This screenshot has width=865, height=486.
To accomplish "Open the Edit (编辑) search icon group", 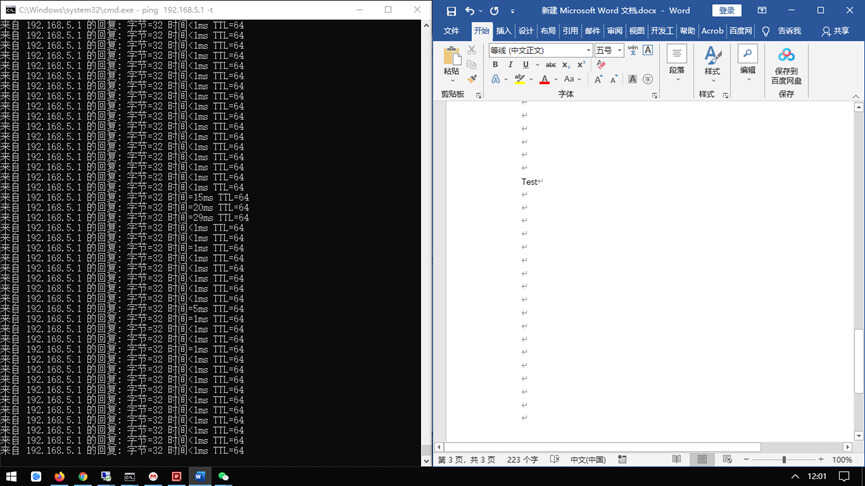I will [747, 62].
